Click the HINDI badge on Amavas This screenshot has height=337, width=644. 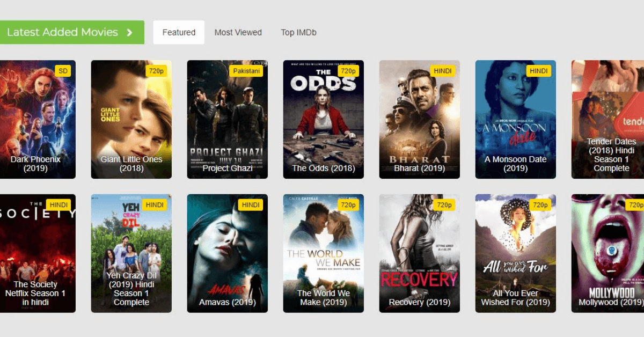pyautogui.click(x=251, y=205)
